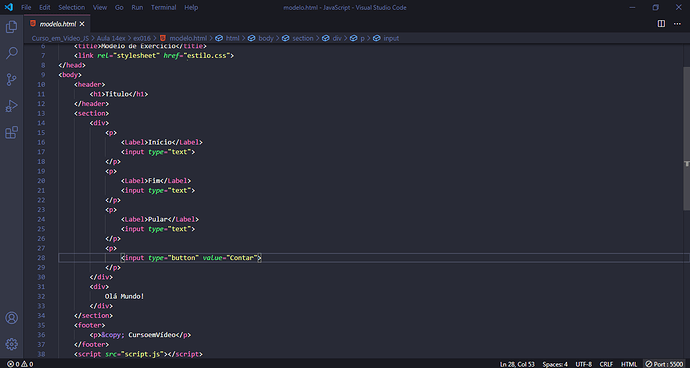Click CursoemVideo text in footer line
Viewport: 690px width, 368px height.
pos(152,335)
